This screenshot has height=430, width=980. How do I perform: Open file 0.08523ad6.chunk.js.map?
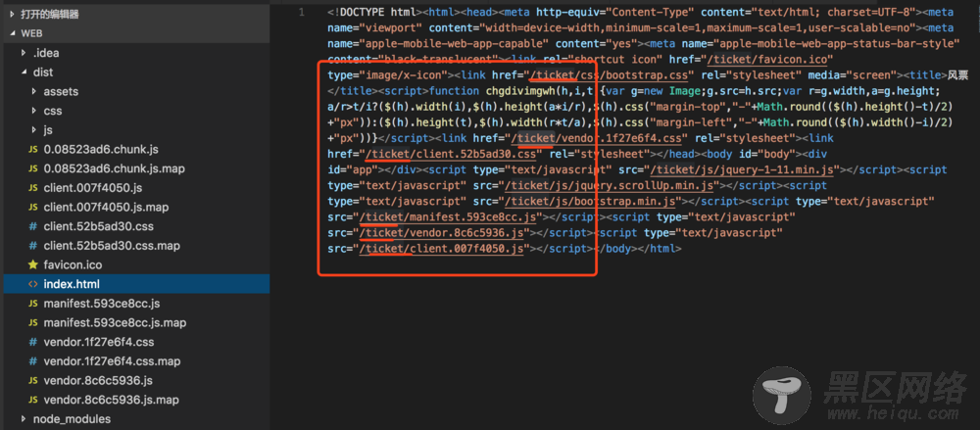(x=114, y=168)
